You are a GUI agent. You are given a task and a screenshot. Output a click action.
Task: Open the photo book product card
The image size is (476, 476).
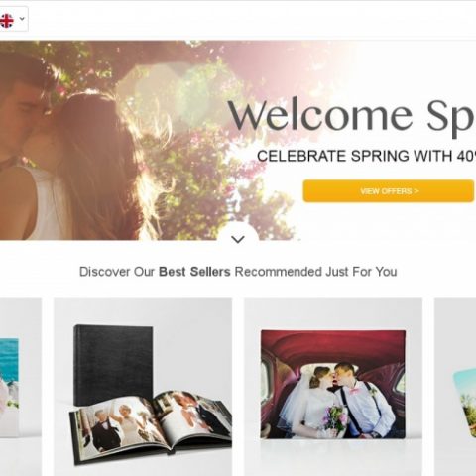(x=143, y=387)
